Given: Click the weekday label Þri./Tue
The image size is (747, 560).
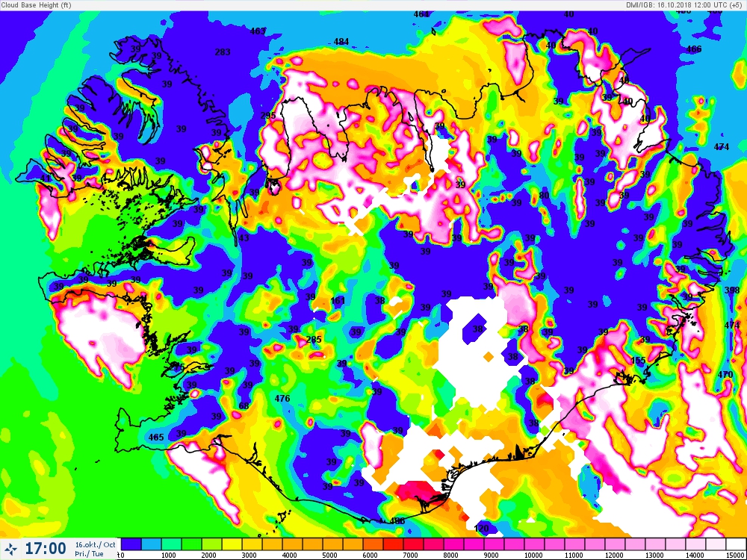Looking at the screenshot, I should [x=89, y=554].
